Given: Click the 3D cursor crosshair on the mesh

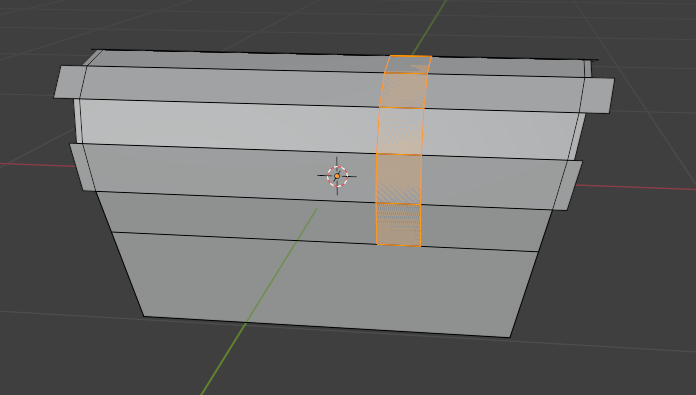Looking at the screenshot, I should coord(337,176).
